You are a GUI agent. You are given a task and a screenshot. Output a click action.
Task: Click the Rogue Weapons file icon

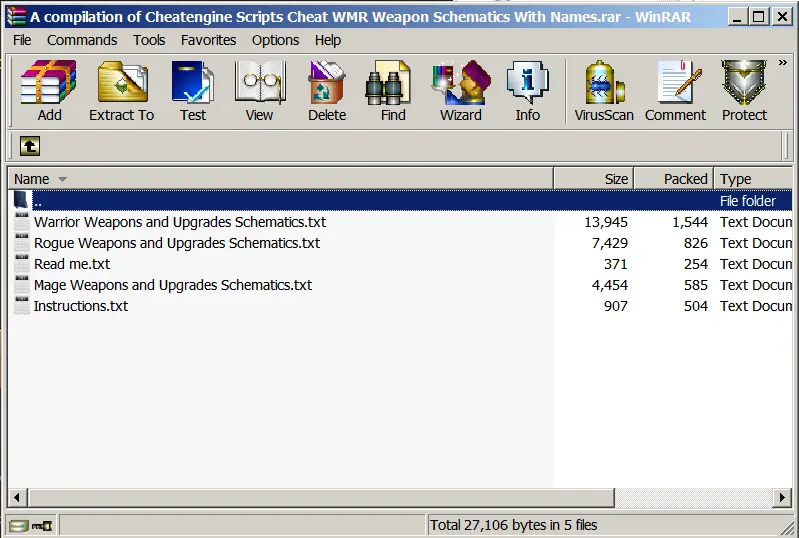(21, 243)
